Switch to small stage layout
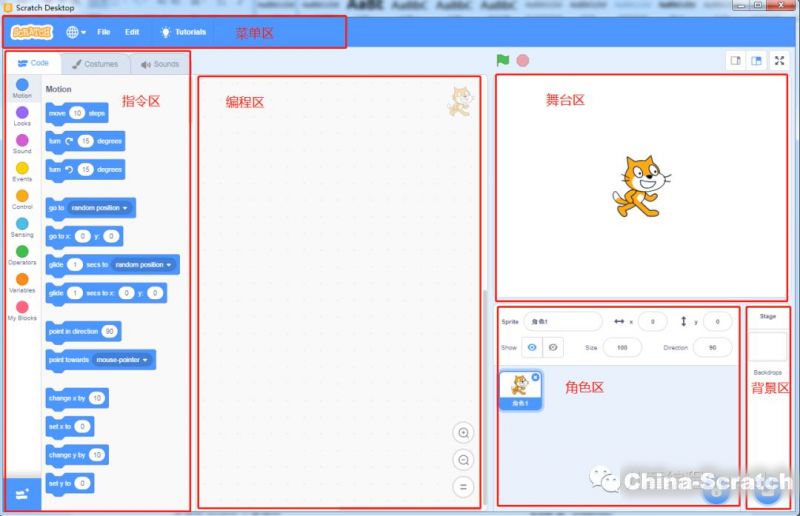This screenshot has width=800, height=516. point(736,61)
